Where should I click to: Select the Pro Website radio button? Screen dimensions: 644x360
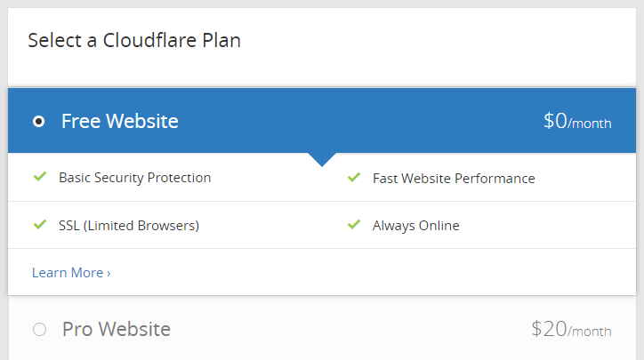coord(38,330)
